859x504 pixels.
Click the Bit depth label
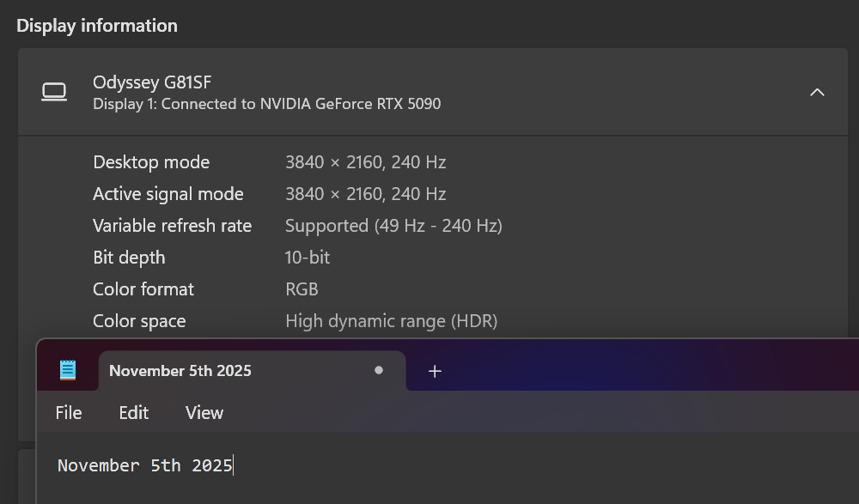click(129, 258)
